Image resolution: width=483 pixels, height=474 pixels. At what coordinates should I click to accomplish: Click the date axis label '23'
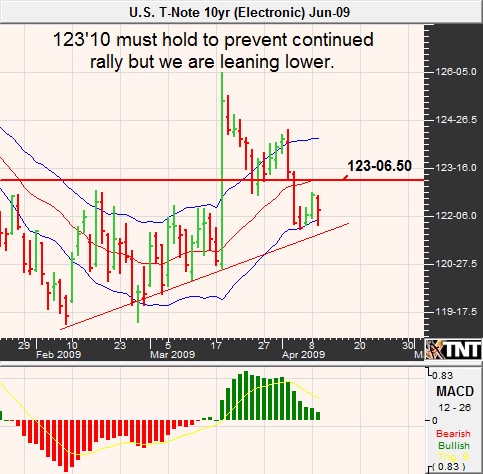[120, 345]
